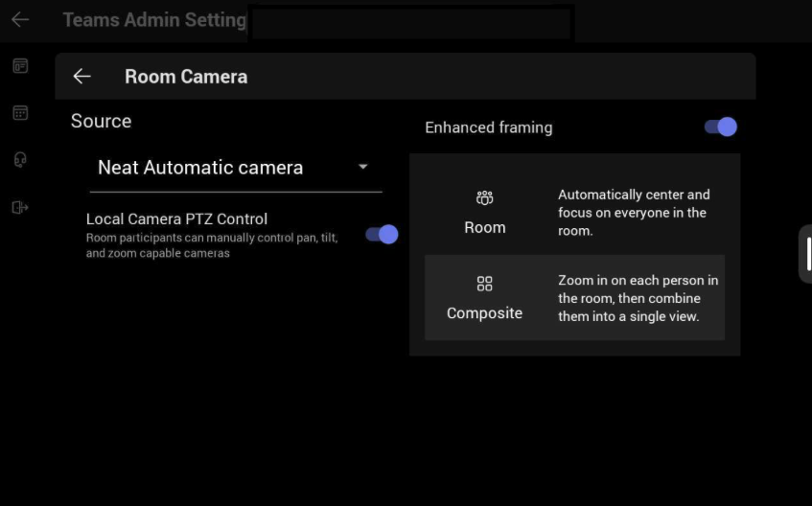The image size is (812, 506).
Task: Choose the Composite framing option label
Action: 484,313
